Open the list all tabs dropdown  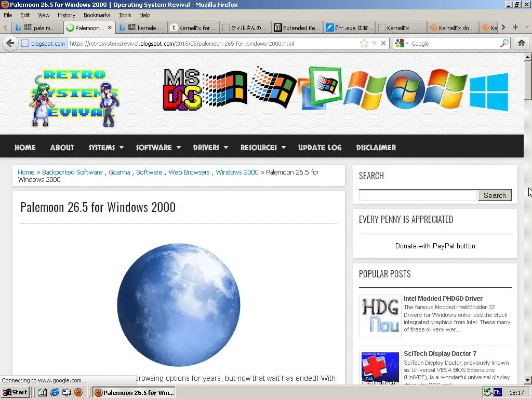[527, 27]
